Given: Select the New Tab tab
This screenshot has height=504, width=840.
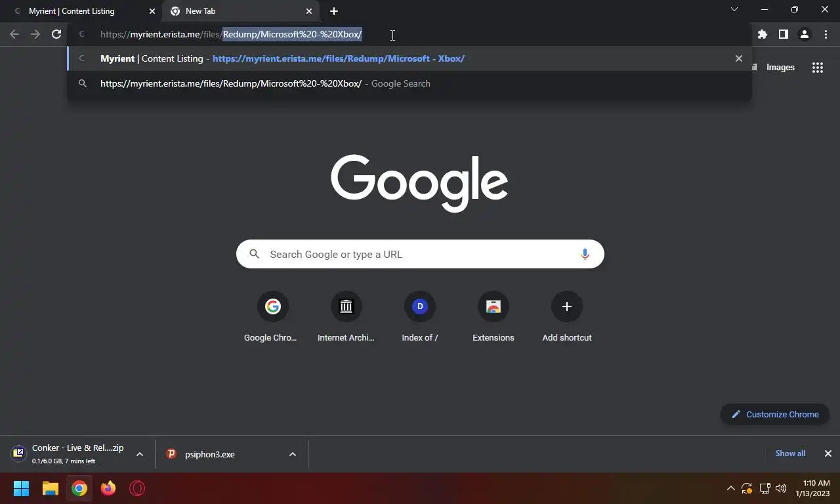Looking at the screenshot, I should (x=241, y=11).
